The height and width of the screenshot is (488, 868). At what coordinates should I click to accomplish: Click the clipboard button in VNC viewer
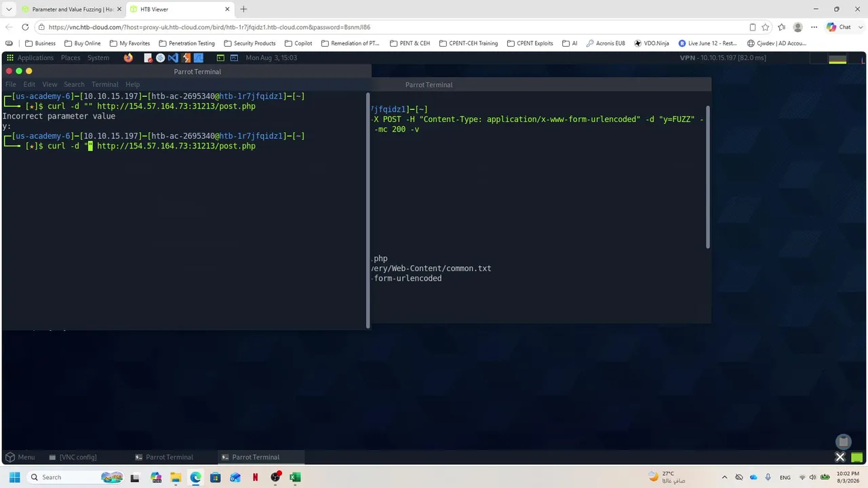(843, 441)
